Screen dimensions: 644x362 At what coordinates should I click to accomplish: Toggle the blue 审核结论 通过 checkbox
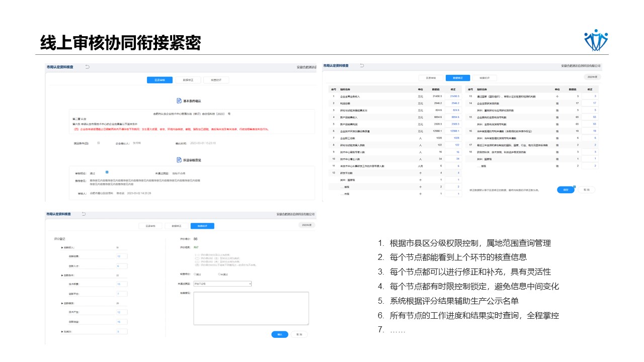click(107, 172)
